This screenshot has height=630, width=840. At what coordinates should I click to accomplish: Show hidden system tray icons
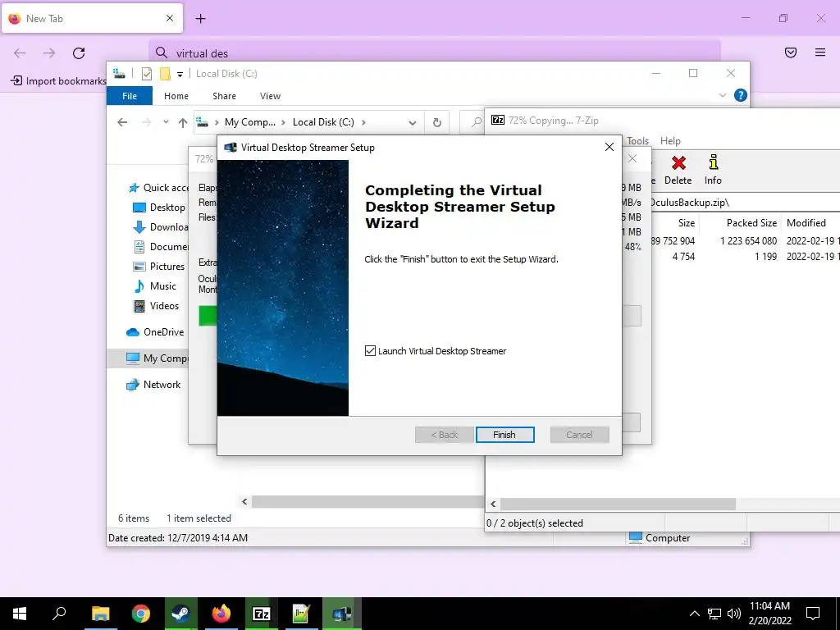[x=694, y=614]
